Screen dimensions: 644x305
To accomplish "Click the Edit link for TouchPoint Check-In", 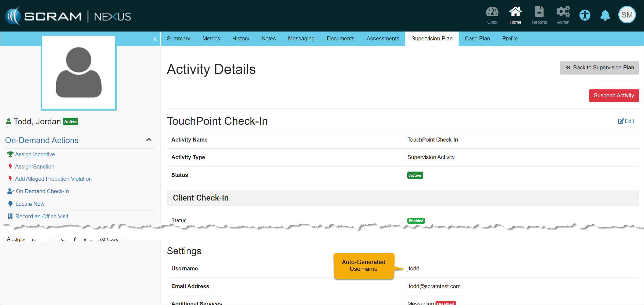I will [x=626, y=121].
